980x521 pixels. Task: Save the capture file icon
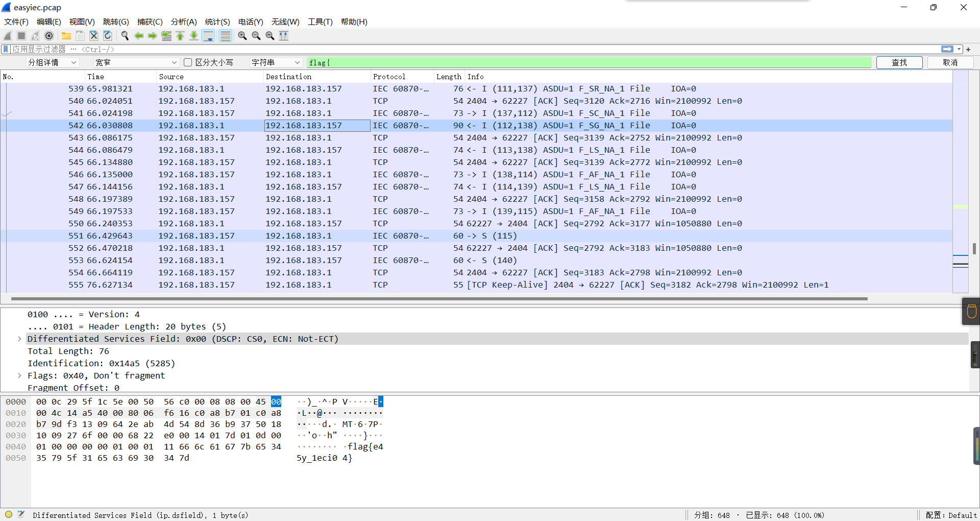click(x=80, y=36)
